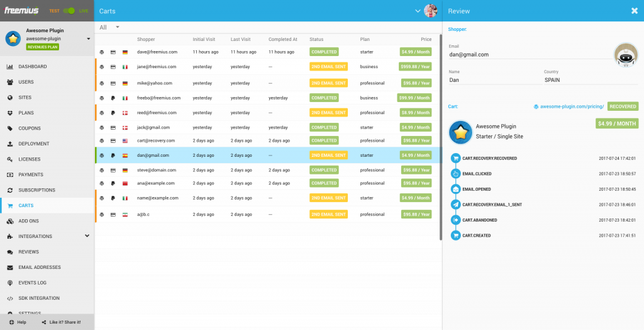Click the WordPress icon in reed@freemius.com row

click(x=102, y=113)
